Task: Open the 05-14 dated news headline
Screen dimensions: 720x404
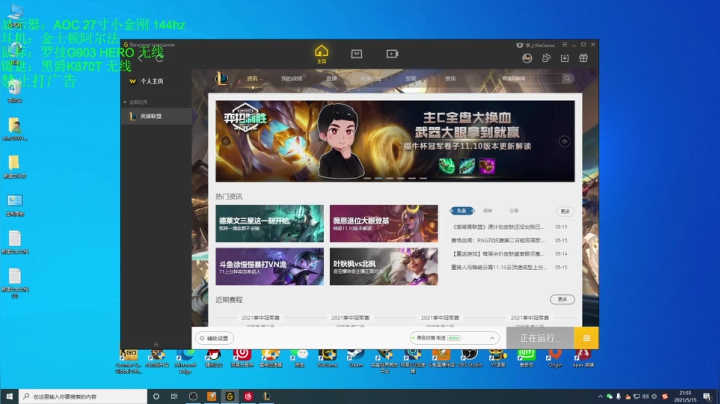Action: [498, 253]
